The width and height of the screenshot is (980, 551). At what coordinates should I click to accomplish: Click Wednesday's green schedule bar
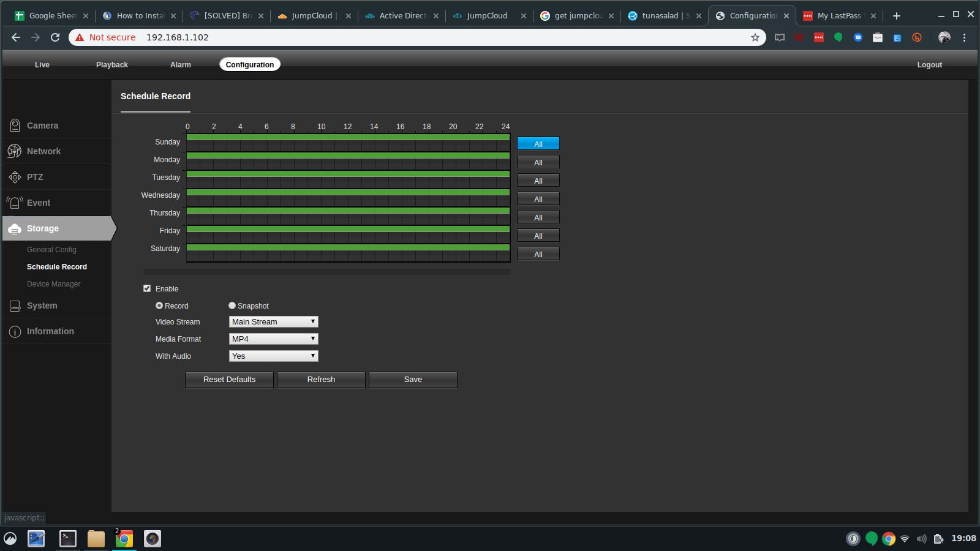(348, 192)
